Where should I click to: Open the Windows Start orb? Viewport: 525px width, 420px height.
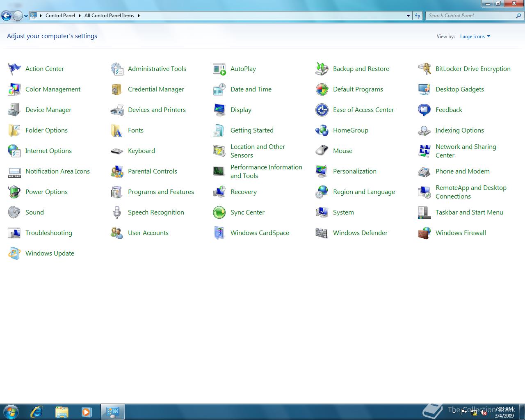pyautogui.click(x=11, y=411)
